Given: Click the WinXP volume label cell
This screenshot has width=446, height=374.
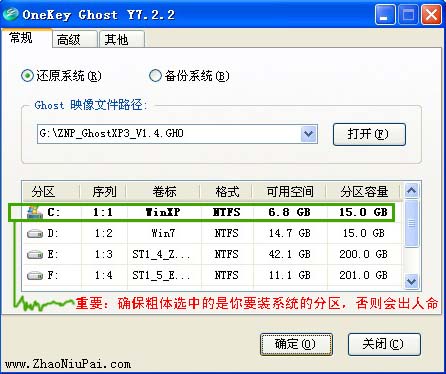Looking at the screenshot, I should click(x=163, y=212).
